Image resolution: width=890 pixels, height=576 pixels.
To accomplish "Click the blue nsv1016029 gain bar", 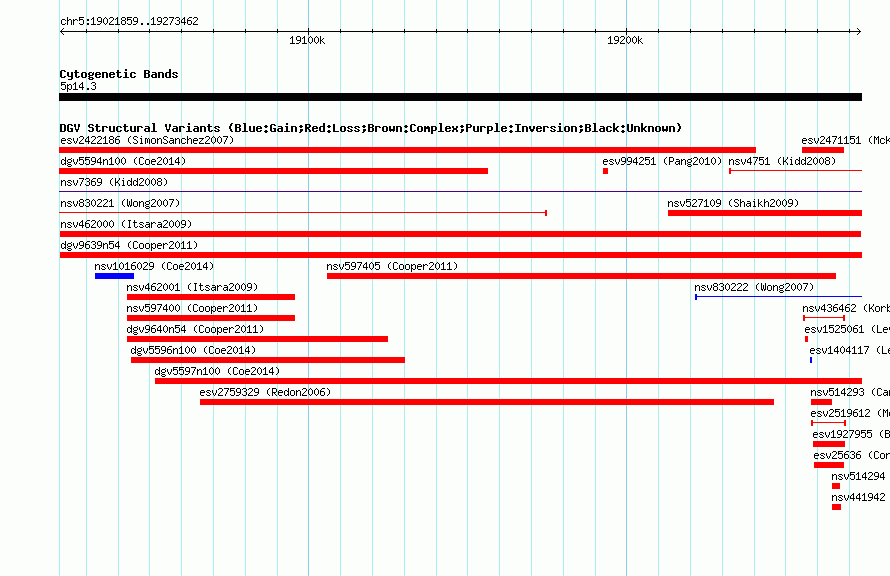I will (x=115, y=276).
